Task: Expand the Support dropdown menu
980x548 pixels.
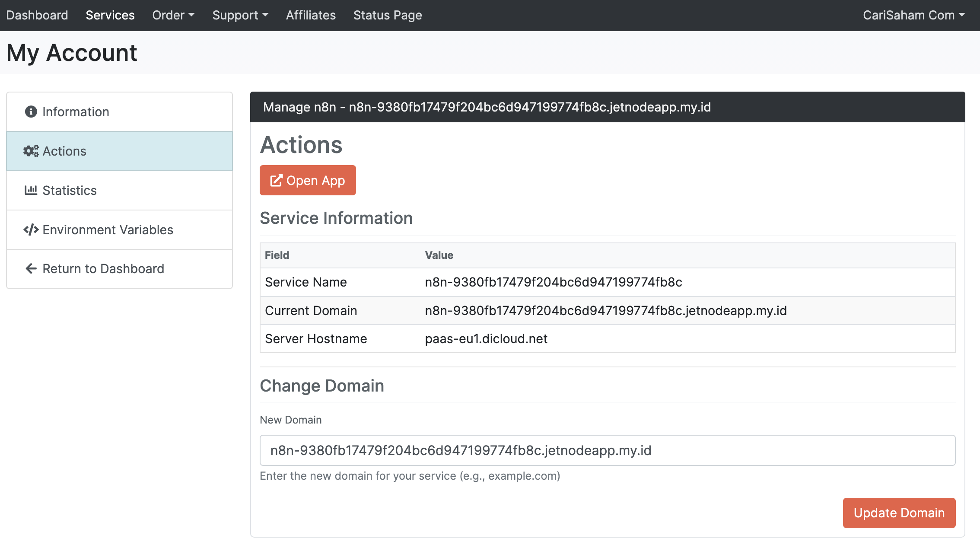Action: [240, 15]
